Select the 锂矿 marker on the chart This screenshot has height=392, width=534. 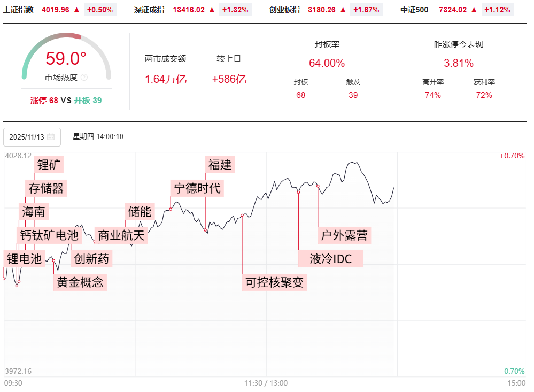point(49,164)
